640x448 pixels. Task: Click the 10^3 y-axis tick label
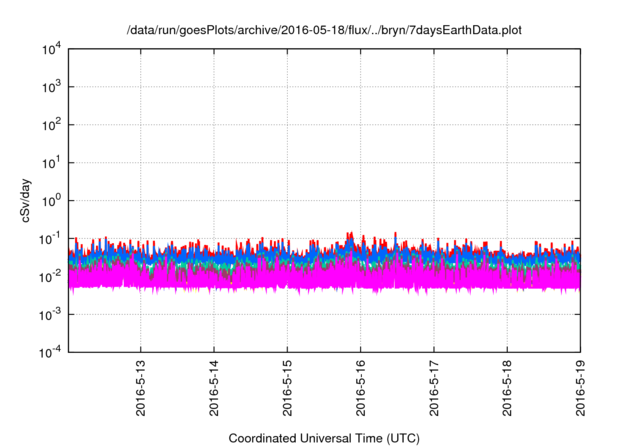pos(50,87)
